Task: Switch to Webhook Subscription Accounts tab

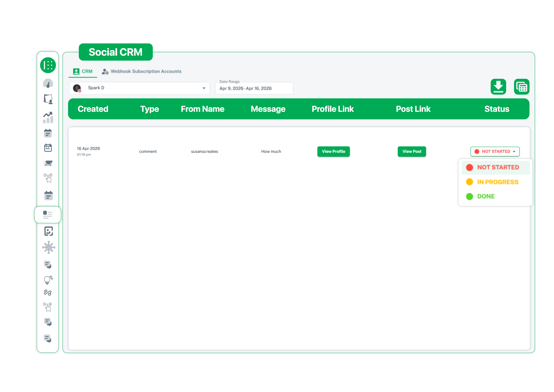Action: (146, 71)
